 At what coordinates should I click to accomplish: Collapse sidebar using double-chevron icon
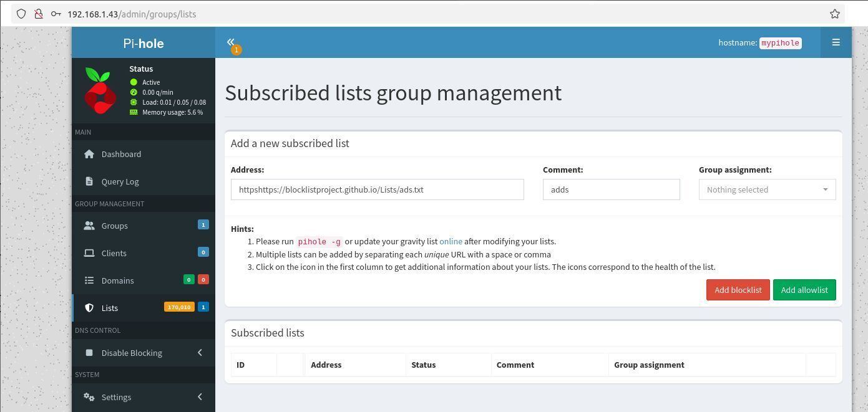click(230, 42)
